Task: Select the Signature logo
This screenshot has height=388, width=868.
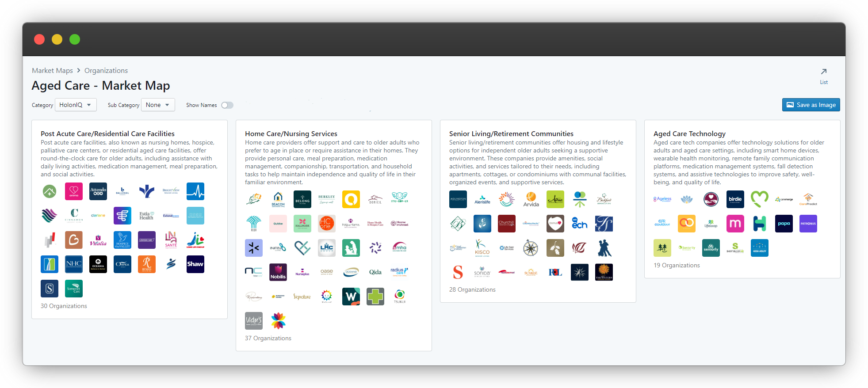Action: pyautogui.click(x=302, y=297)
